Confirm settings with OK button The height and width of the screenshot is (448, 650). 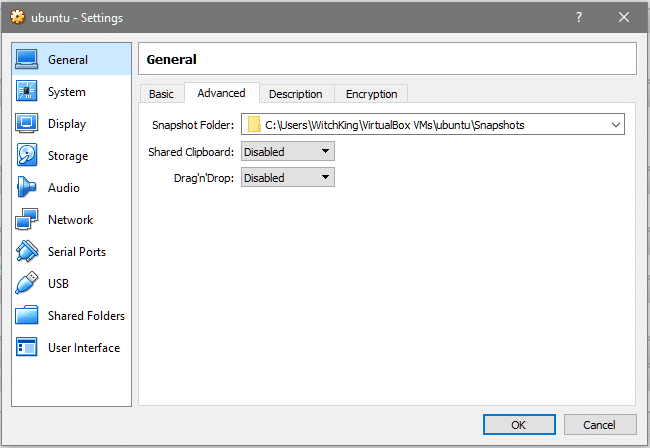coord(519,425)
